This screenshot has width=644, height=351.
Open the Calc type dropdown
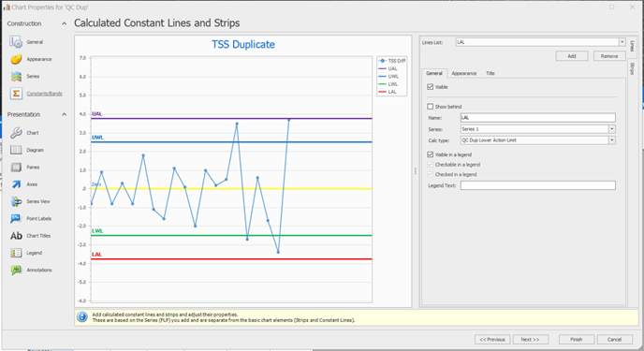click(612, 140)
